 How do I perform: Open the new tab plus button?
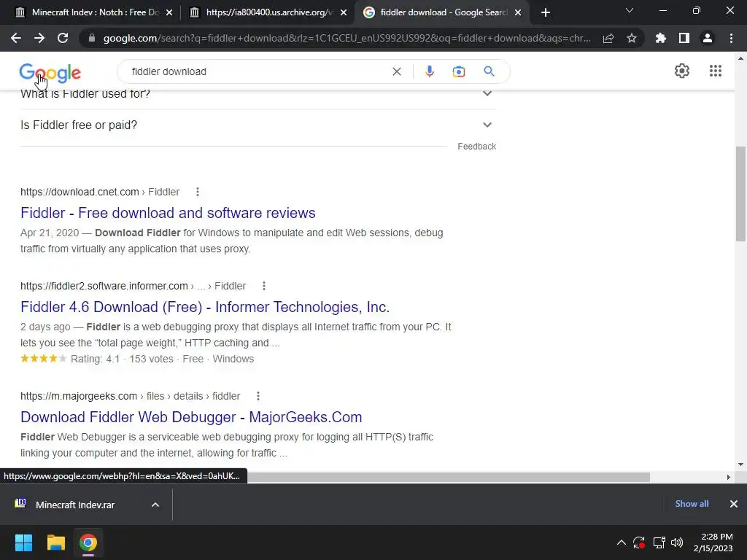tap(546, 12)
